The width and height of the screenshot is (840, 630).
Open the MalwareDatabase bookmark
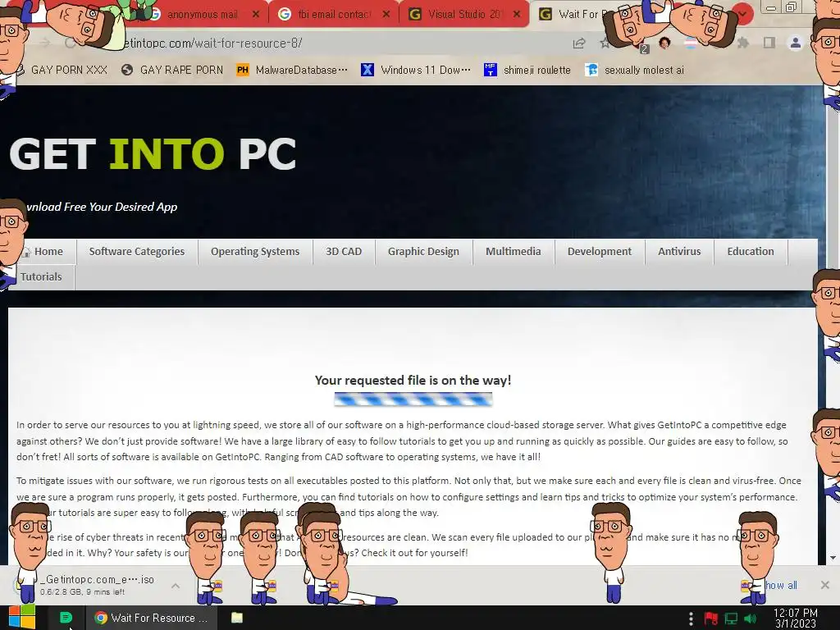tap(293, 71)
